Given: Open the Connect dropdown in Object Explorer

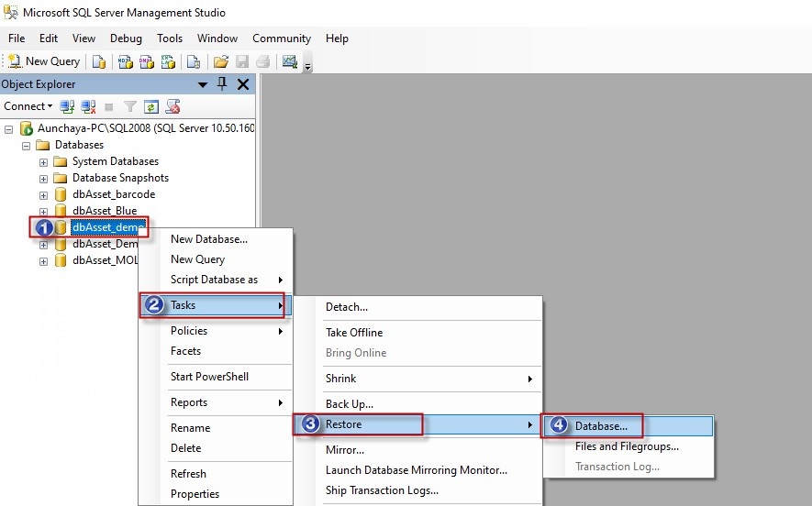Looking at the screenshot, I should pos(28,106).
